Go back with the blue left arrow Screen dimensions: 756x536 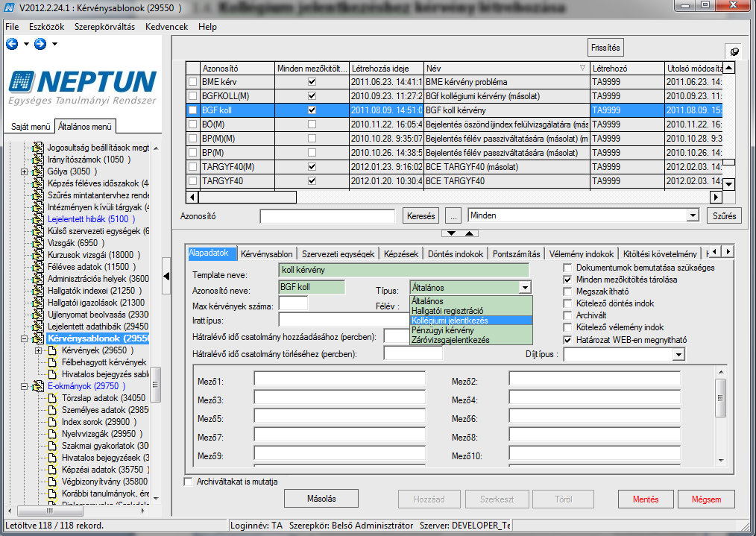pyautogui.click(x=12, y=44)
